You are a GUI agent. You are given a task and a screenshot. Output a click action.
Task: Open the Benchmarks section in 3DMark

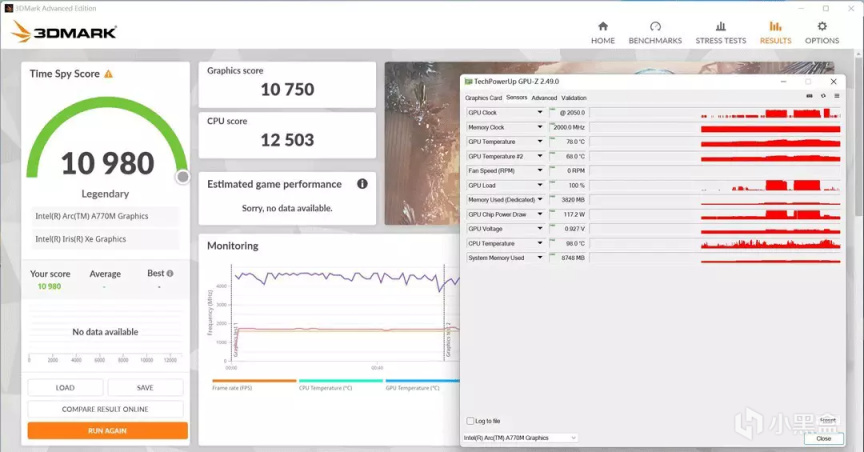tap(655, 33)
